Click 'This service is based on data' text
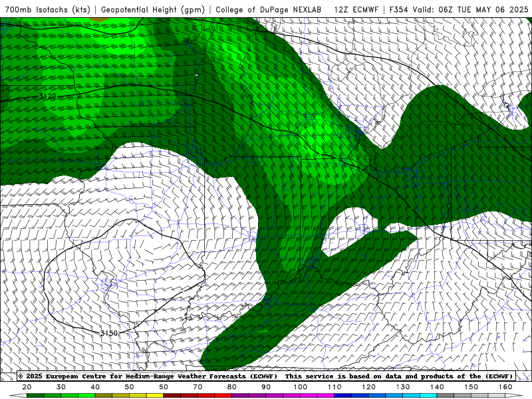Viewport: 532px width, 399px height. coord(342,376)
